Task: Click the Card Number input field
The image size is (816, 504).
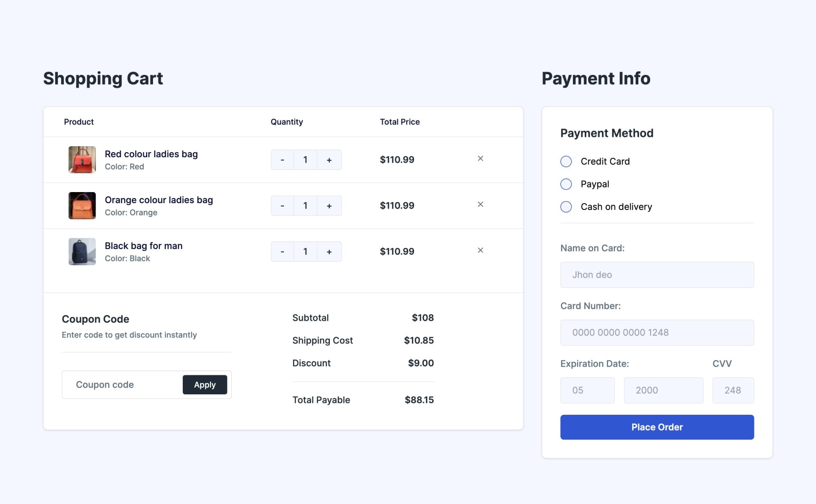Action: click(657, 332)
